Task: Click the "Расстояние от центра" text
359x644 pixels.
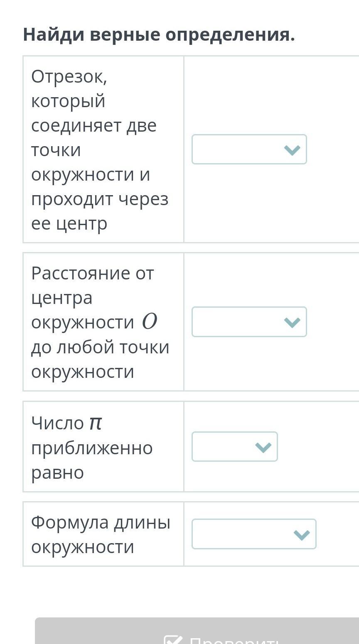Action: pyautogui.click(x=92, y=285)
